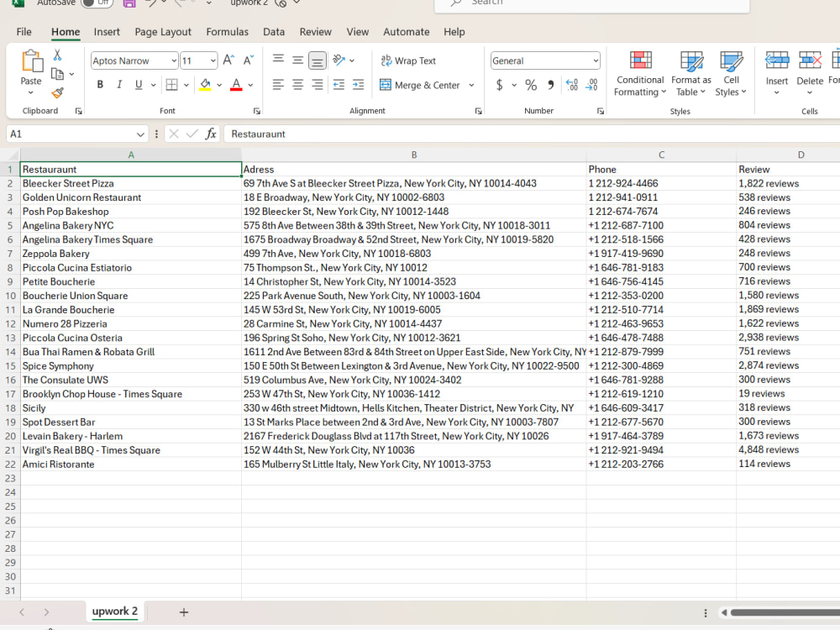The height and width of the screenshot is (630, 840).
Task: Toggle bold formatting
Action: point(100,85)
